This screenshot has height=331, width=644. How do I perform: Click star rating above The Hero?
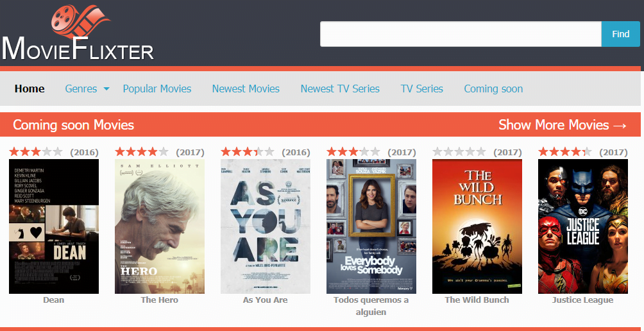tap(142, 152)
